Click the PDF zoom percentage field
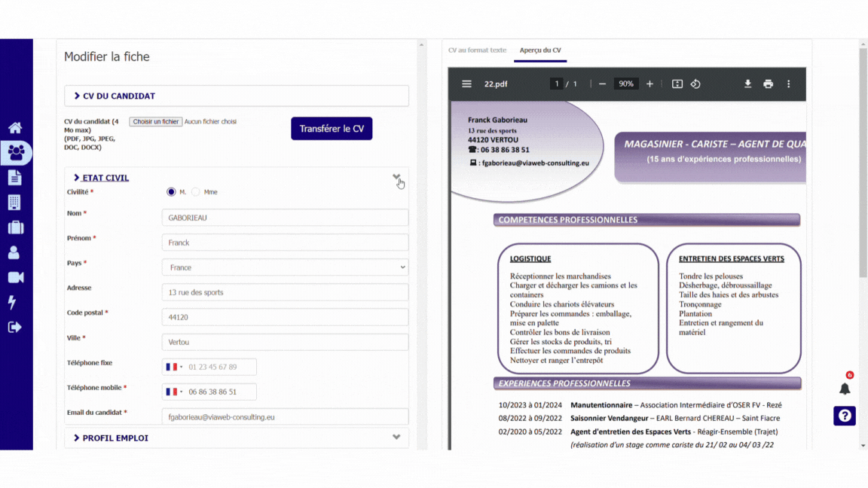This screenshot has height=488, width=868. pyautogui.click(x=626, y=84)
